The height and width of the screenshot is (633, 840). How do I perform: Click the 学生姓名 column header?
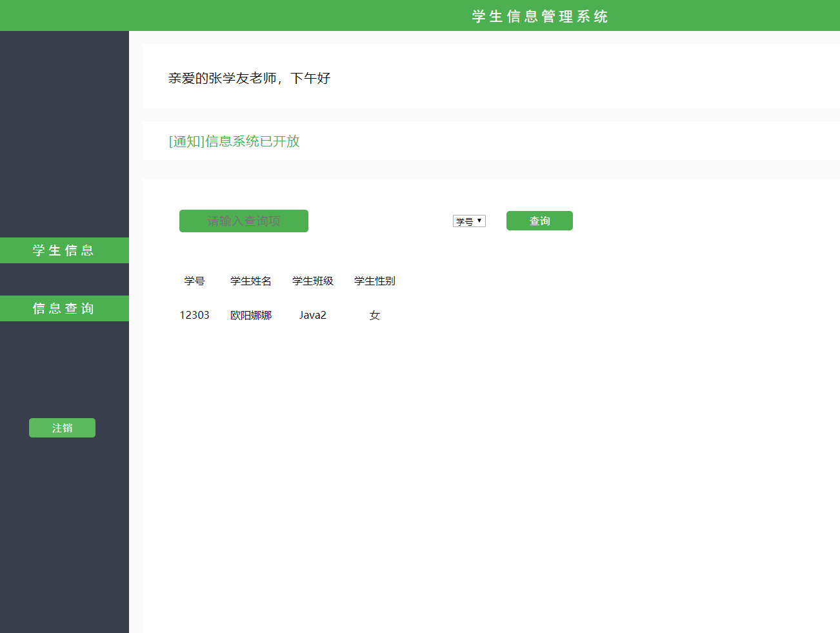click(x=250, y=281)
